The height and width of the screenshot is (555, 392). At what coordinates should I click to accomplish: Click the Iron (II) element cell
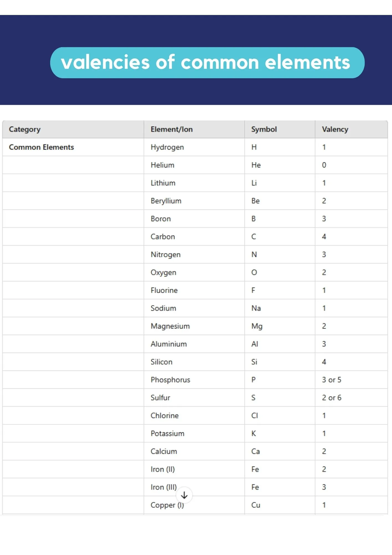pyautogui.click(x=163, y=469)
